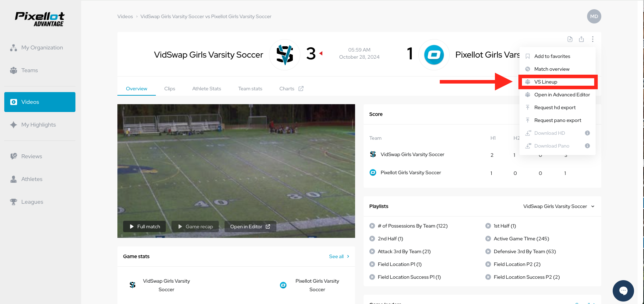
Task: Open Charts tab in new window
Action: [x=291, y=89]
